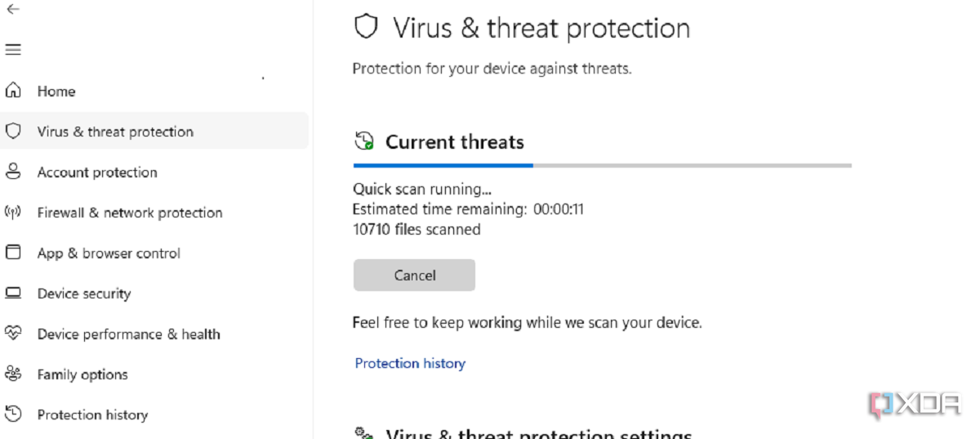Cancel the running quick scan
Screen dimensions: 980x439
[414, 275]
